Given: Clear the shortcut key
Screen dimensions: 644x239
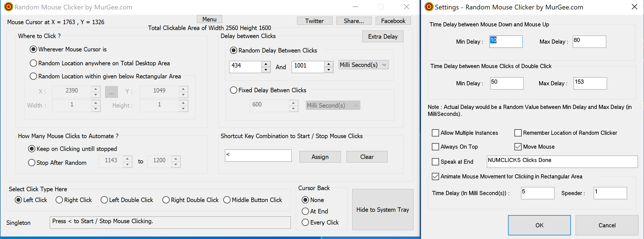Looking at the screenshot, I should [x=367, y=157].
